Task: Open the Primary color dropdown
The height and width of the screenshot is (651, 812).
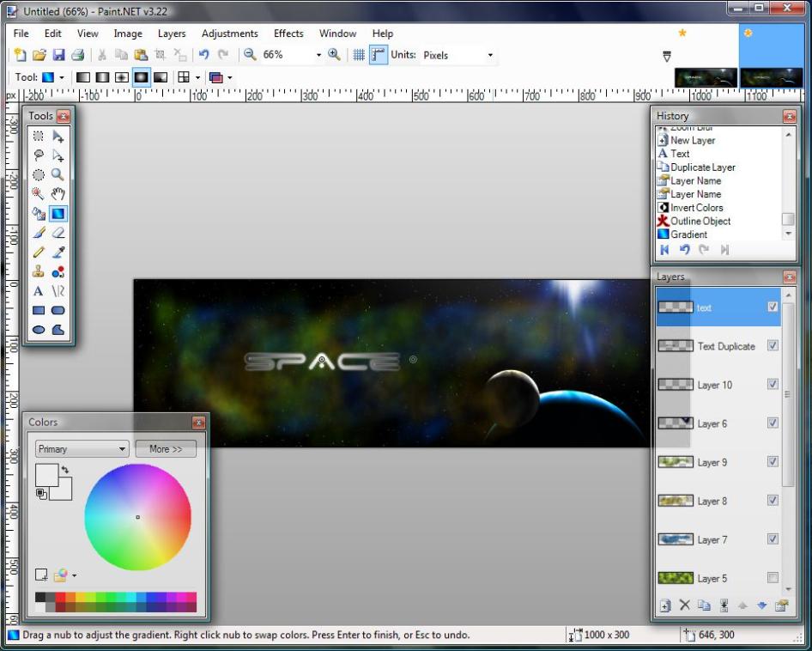Action: click(x=82, y=449)
